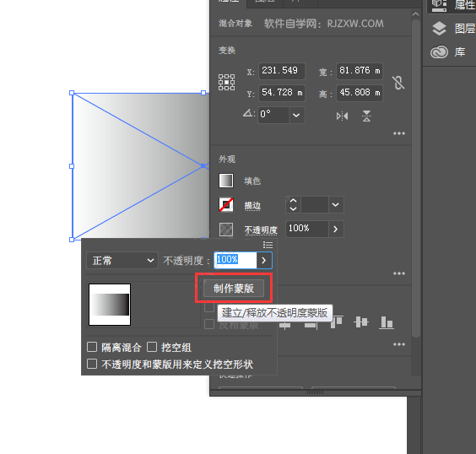Enable the 挖空组 checkbox
The height and width of the screenshot is (454, 476).
point(152,347)
